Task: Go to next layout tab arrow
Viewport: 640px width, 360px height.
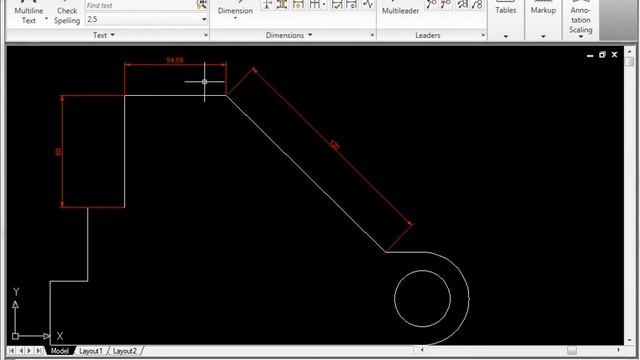Action: coord(29,351)
